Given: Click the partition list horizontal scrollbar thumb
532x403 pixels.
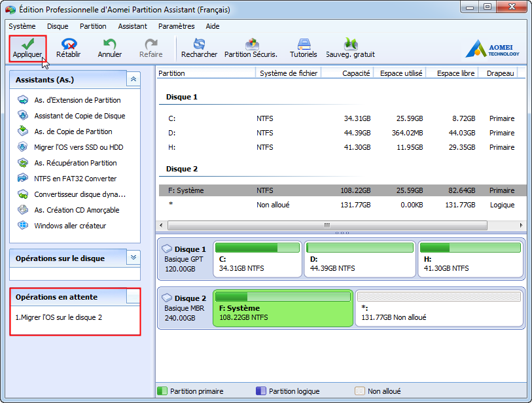Looking at the screenshot, I should coord(327,225).
